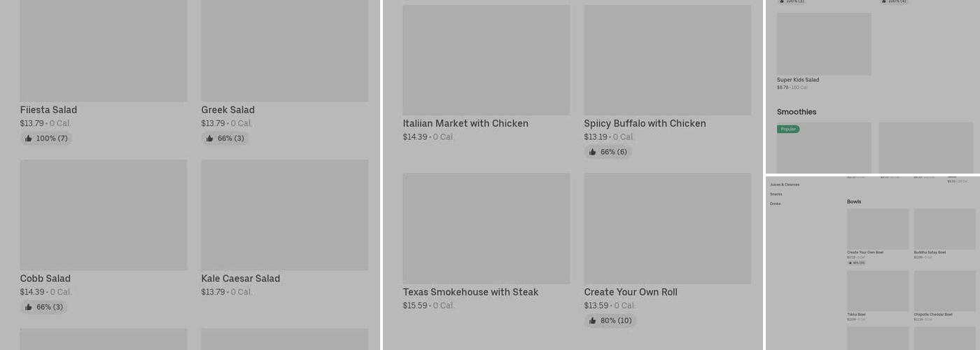Screen dimensions: 980x350
Task: Select the Drinks menu category
Action: point(775,204)
